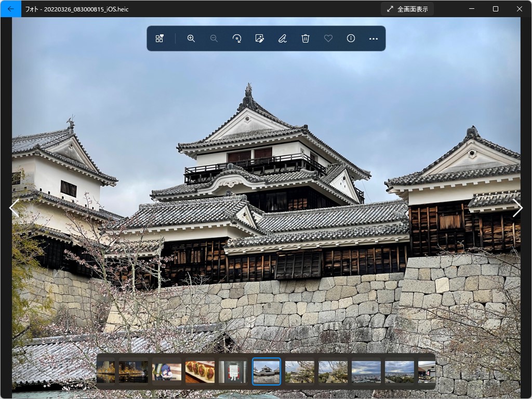
Task: Switch to 全画面表示 fullscreen mode
Action: coord(407,8)
